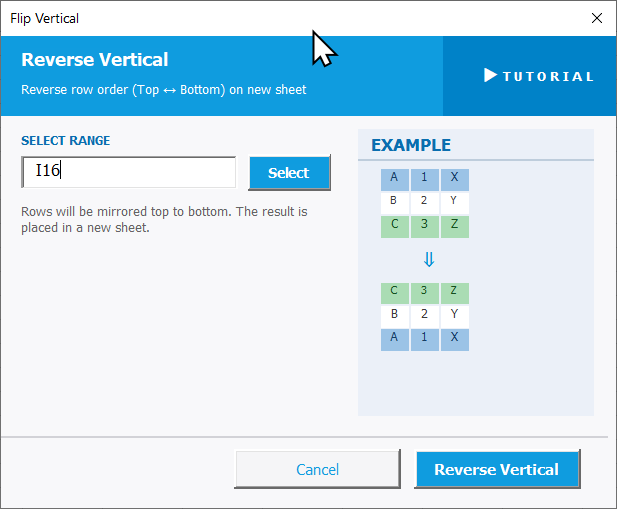Click the description 'Rows will be mirrored' text
The height and width of the screenshot is (509, 617).
164,219
